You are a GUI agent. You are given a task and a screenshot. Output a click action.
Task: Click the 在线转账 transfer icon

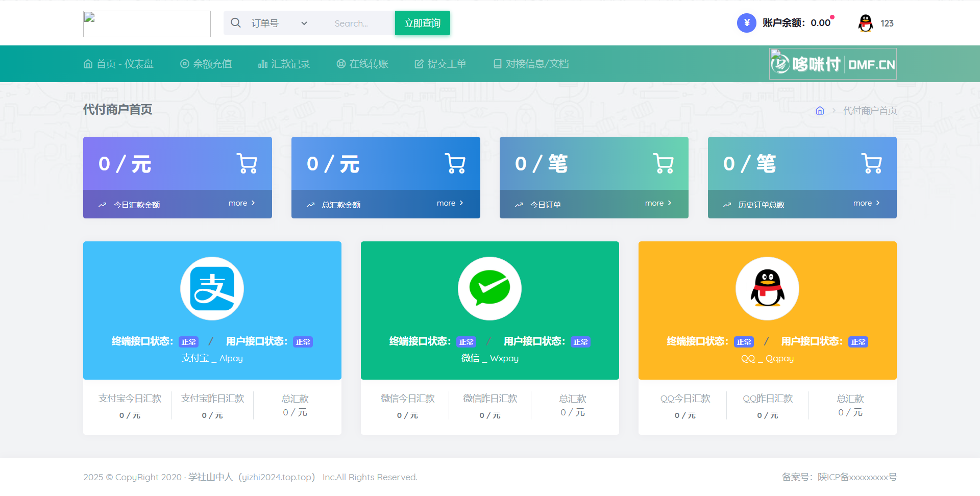(340, 63)
